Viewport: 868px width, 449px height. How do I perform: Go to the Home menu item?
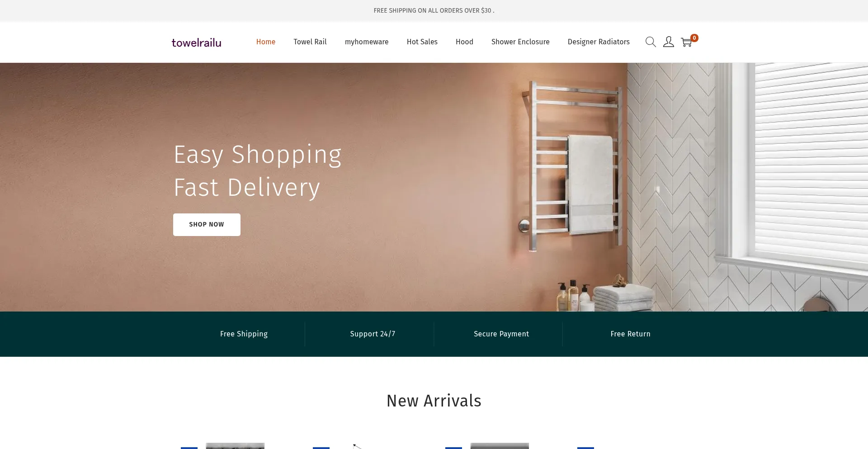pyautogui.click(x=266, y=42)
